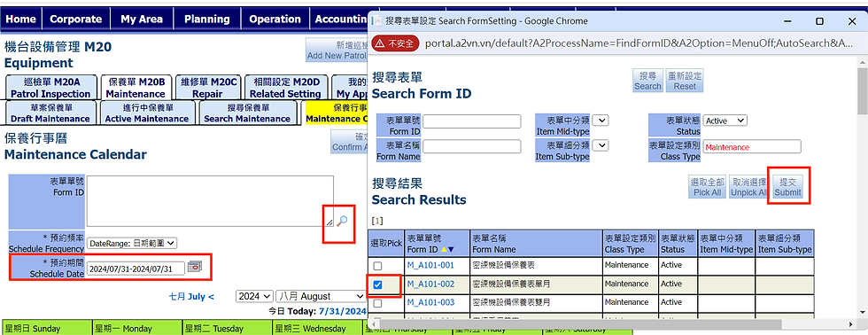Image resolution: width=868 pixels, height=335 pixels.
Task: Expand the Item Mid-type dropdown
Action: [x=601, y=121]
